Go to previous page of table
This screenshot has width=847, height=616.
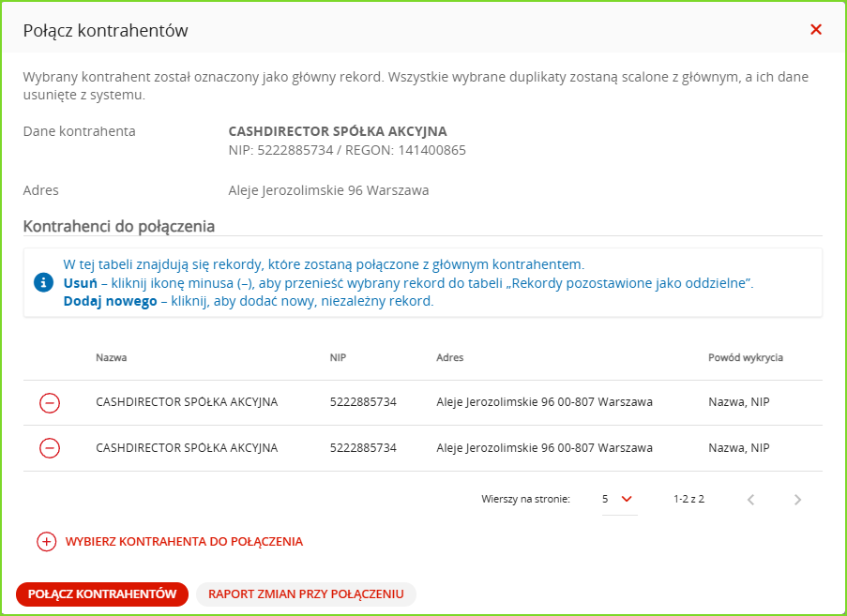coord(750,500)
